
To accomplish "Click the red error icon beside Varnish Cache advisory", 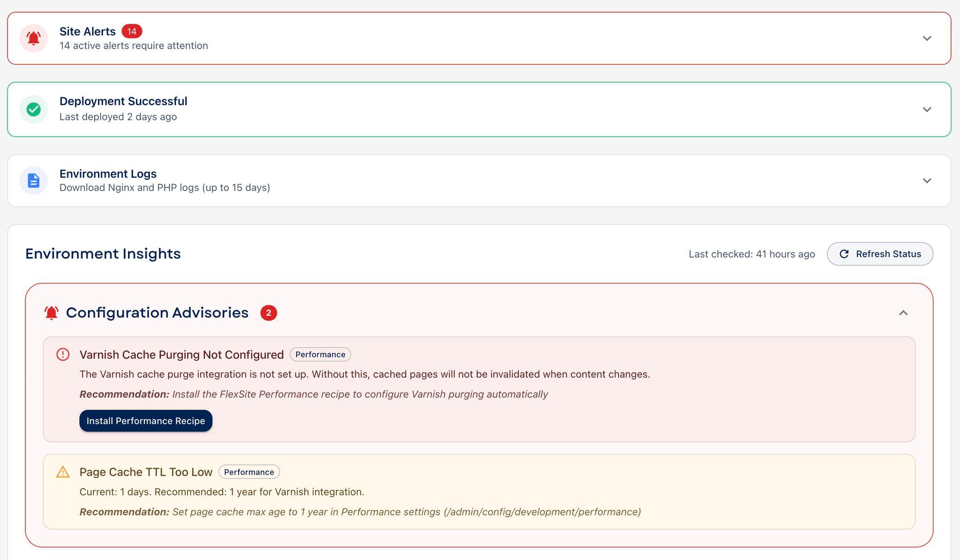I will tap(63, 355).
